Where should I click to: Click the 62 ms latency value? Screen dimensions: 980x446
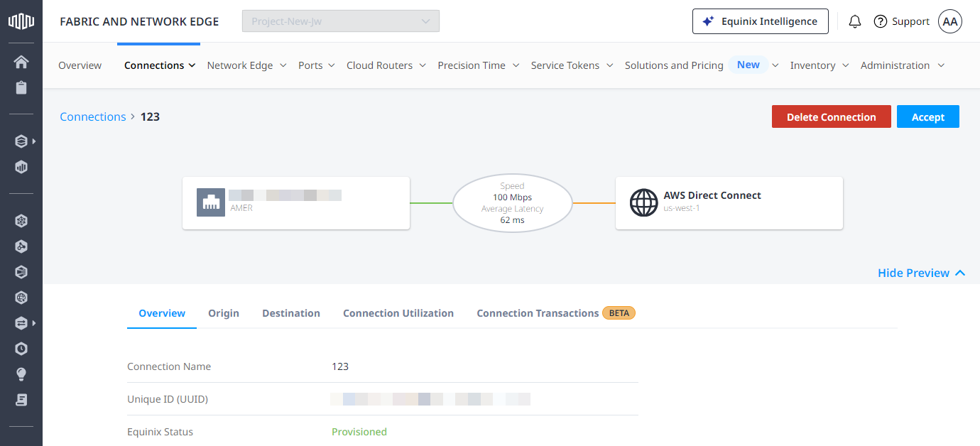tap(512, 220)
